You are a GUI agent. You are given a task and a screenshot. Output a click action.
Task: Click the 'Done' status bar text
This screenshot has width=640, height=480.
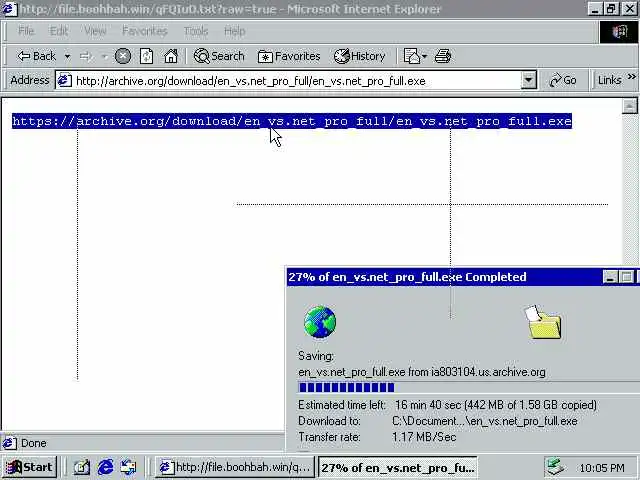(x=33, y=443)
